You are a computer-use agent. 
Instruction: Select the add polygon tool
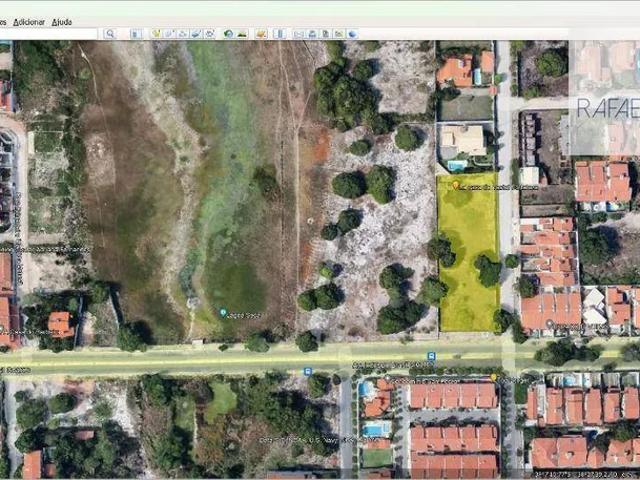(x=169, y=33)
